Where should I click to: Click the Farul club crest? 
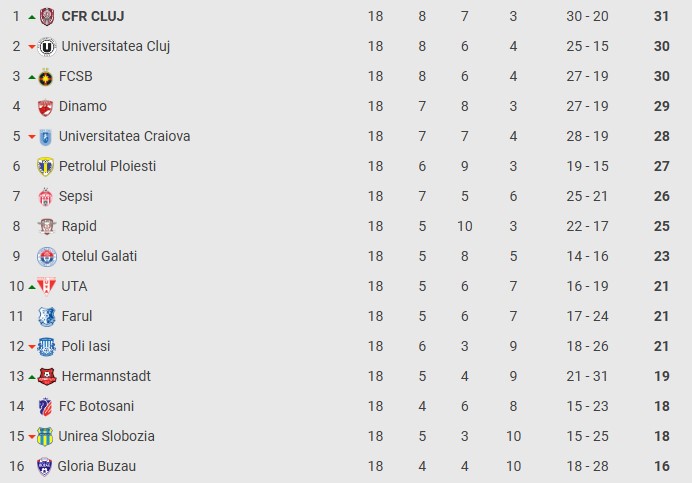point(46,316)
